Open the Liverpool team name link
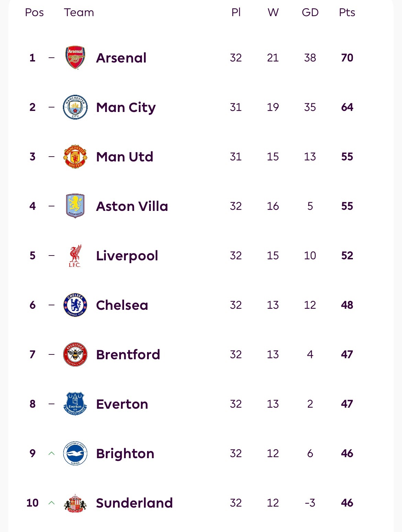The width and height of the screenshot is (402, 532). click(x=127, y=256)
